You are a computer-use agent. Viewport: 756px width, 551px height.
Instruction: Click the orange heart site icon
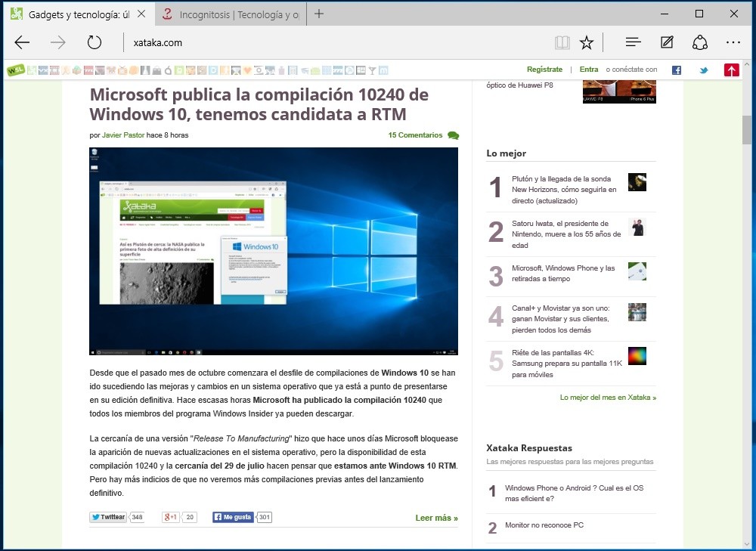click(247, 70)
